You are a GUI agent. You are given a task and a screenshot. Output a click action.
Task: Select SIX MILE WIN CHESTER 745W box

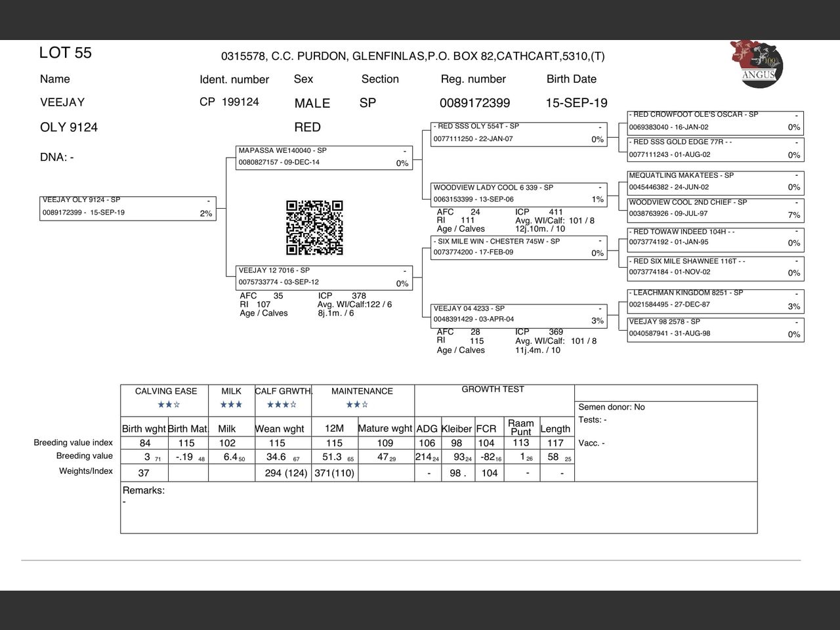(x=518, y=247)
